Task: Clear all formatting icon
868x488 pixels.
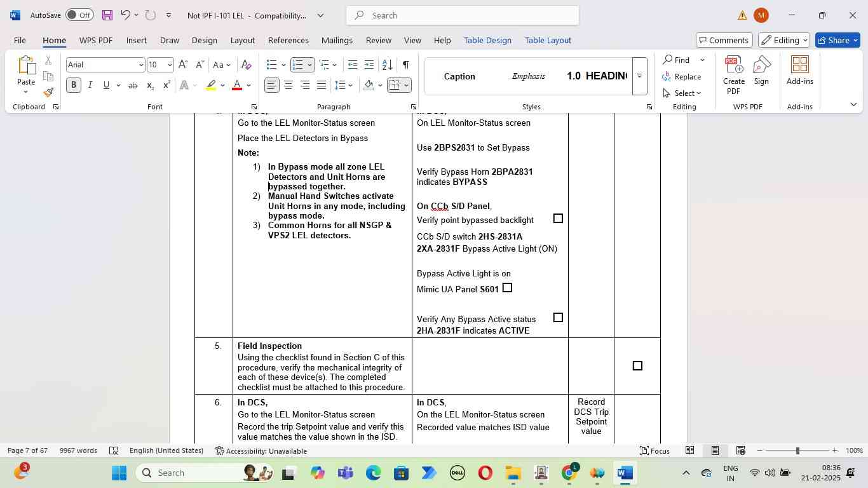Action: pyautogui.click(x=247, y=65)
